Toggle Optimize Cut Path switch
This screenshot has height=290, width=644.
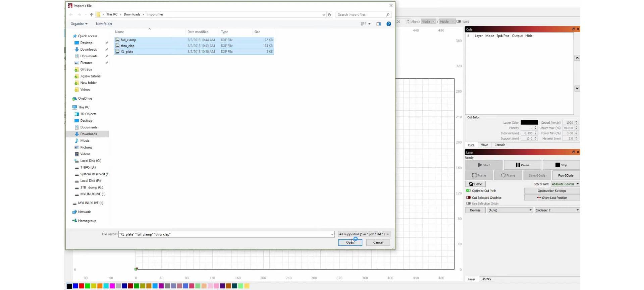point(468,191)
